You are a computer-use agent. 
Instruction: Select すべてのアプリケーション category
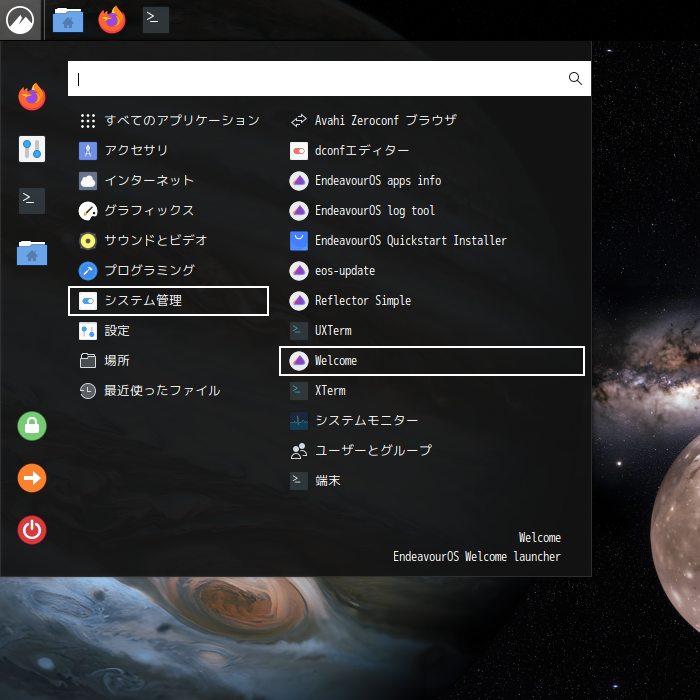(168, 121)
